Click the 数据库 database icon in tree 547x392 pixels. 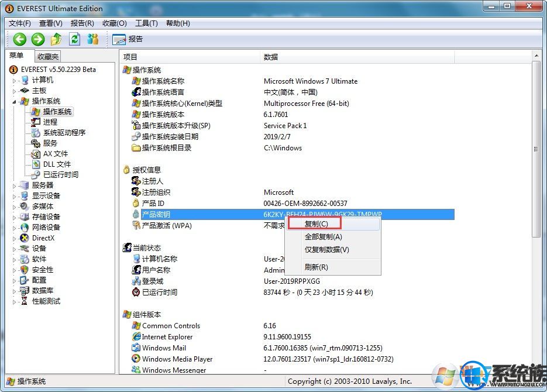click(x=25, y=291)
